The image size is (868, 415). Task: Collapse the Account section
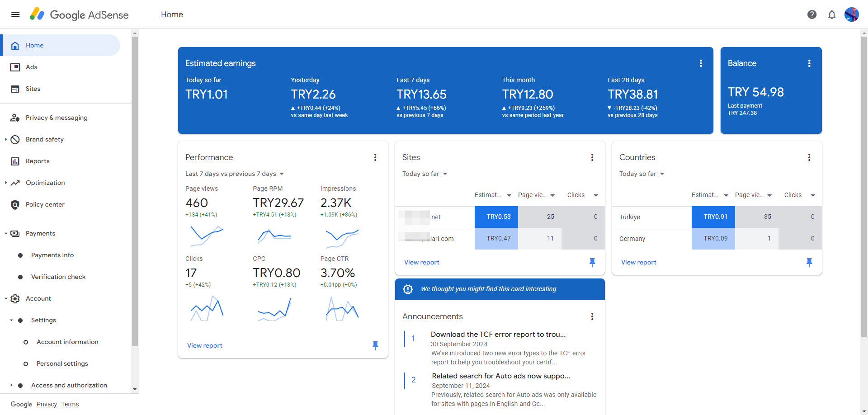[6, 298]
